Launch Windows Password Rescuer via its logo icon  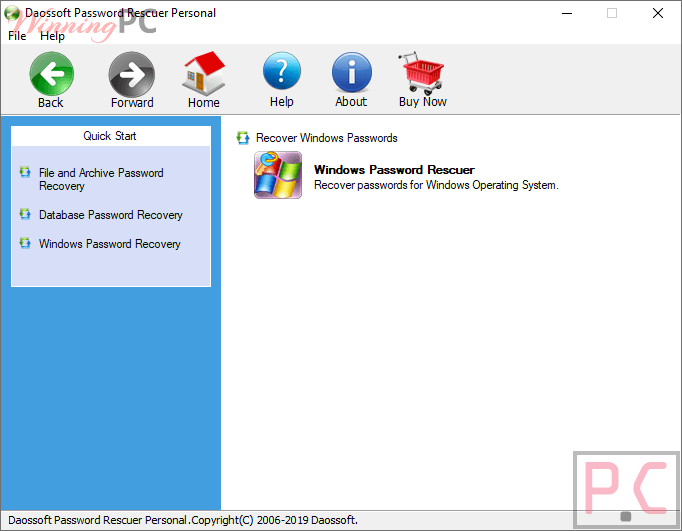pos(278,175)
